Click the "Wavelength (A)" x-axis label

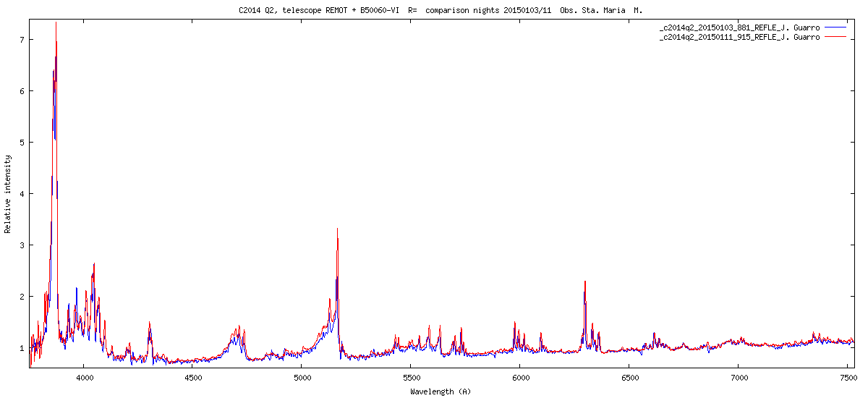pos(440,391)
